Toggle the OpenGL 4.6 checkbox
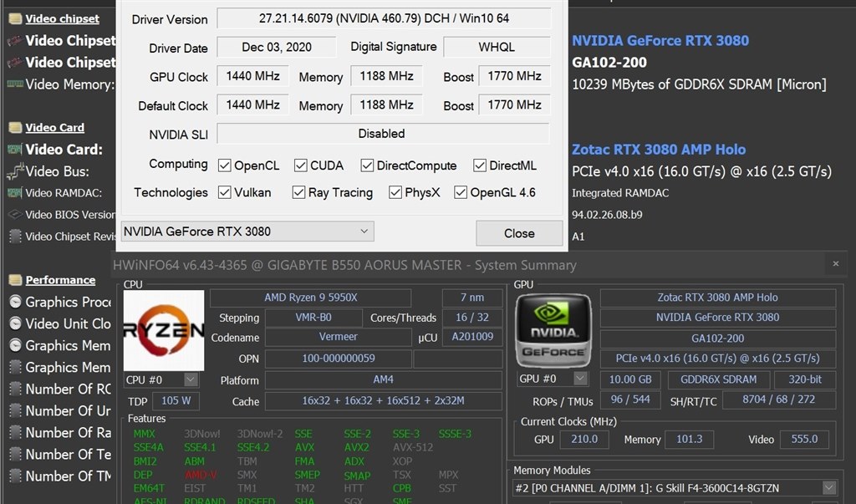This screenshot has height=504, width=856. point(461,192)
